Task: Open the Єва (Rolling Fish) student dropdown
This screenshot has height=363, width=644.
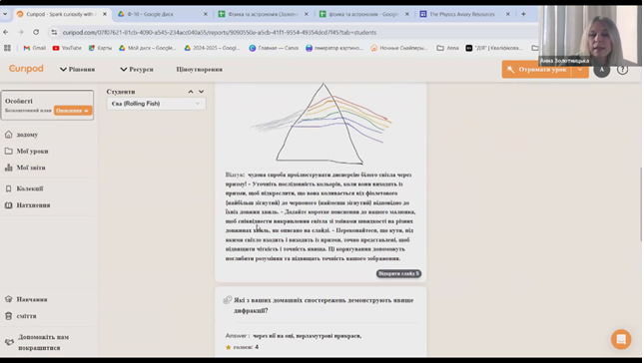Action: (x=156, y=104)
